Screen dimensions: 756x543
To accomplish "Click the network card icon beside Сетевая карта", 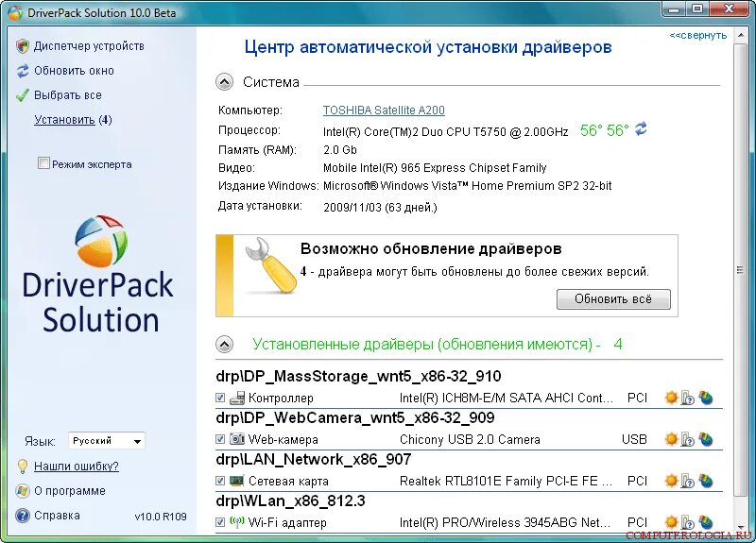I will [x=237, y=481].
